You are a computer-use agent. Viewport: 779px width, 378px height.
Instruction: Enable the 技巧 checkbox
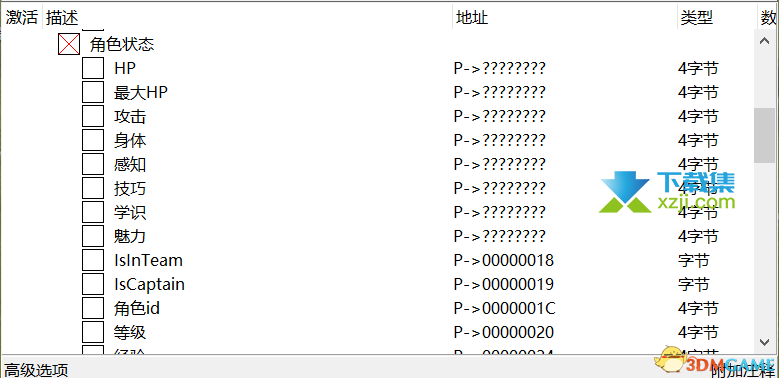(93, 188)
